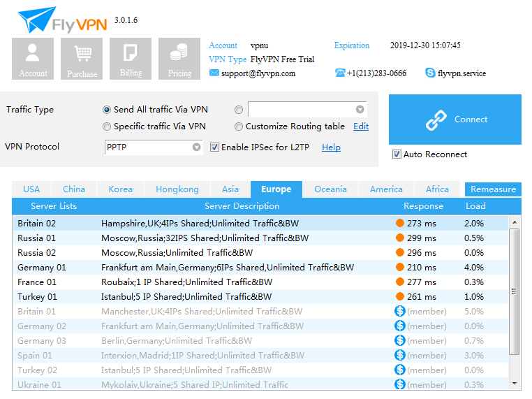Viewport: 532px width, 399px height.
Task: Switch to the Oceania tab
Action: coord(330,189)
